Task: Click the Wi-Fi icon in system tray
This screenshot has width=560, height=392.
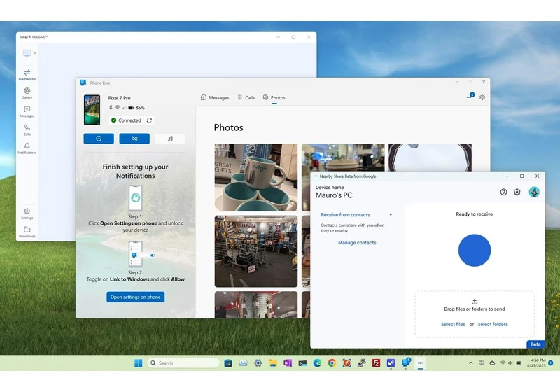Action: click(503, 363)
